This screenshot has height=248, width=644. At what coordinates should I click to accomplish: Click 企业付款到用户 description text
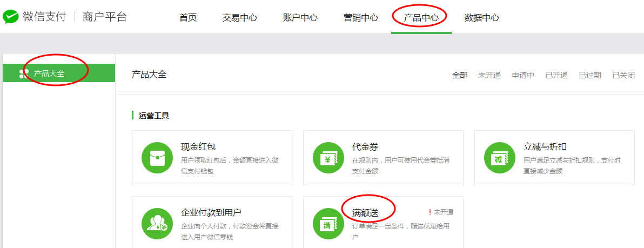tap(230, 232)
